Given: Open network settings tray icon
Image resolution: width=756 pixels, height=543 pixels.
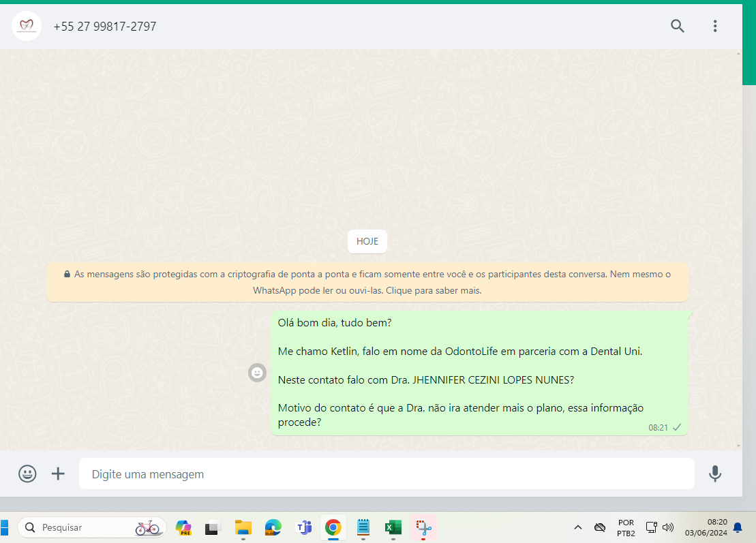Looking at the screenshot, I should tap(652, 527).
